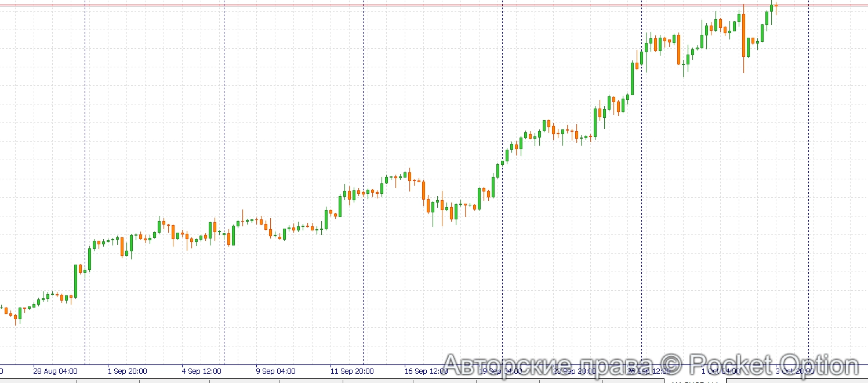Click the 9 Sep 04:00 time label
Screen dimensions: 868x383
pos(275,371)
